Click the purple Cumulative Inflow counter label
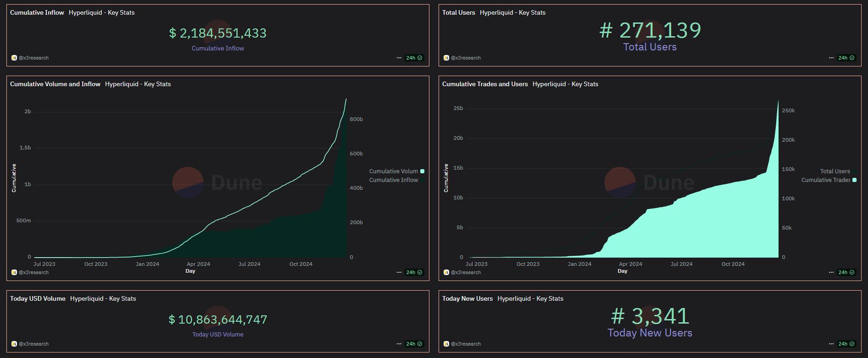The image size is (868, 358). coord(218,48)
